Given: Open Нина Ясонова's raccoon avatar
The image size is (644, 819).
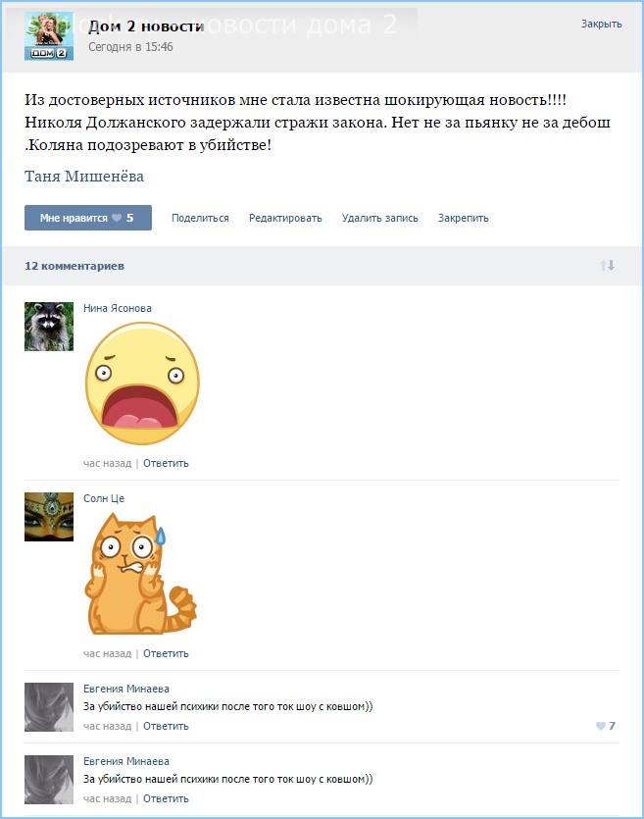Looking at the screenshot, I should point(49,327).
